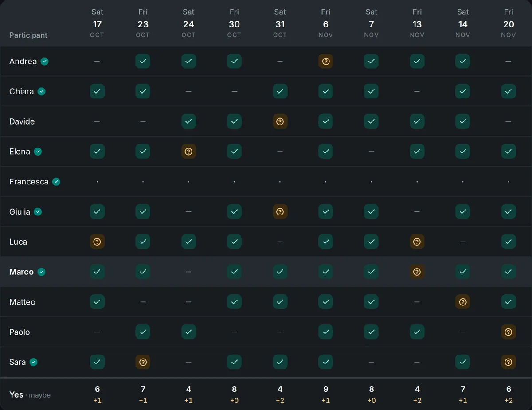Click Francesca's verified badge icon
Viewport: 532px width, 410px height.
click(x=56, y=182)
